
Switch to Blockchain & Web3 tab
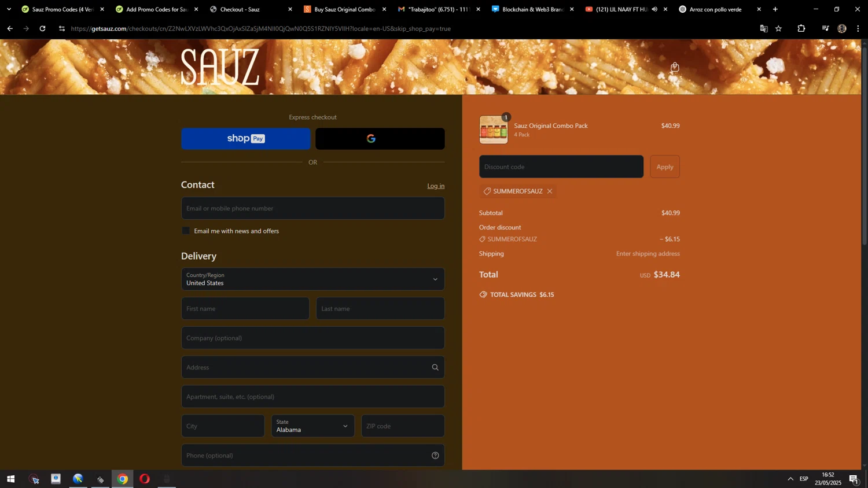tap(532, 9)
